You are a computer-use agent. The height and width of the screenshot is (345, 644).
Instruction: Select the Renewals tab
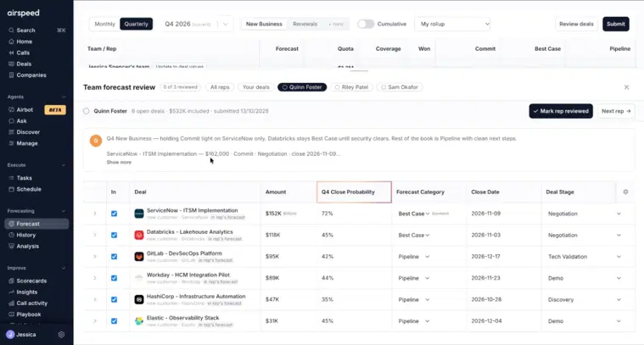305,24
